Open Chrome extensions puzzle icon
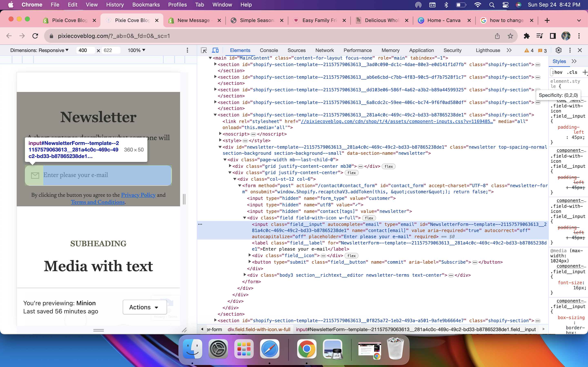The width and height of the screenshot is (588, 367). (x=527, y=36)
